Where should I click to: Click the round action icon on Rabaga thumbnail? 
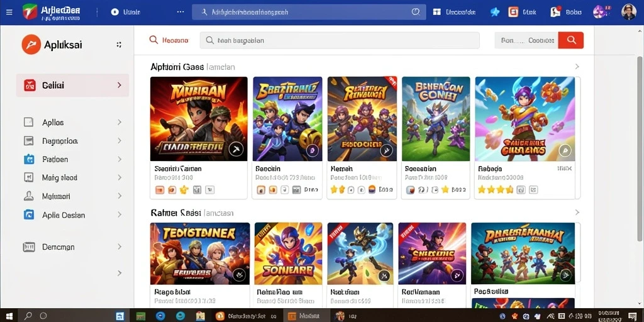pos(565,150)
